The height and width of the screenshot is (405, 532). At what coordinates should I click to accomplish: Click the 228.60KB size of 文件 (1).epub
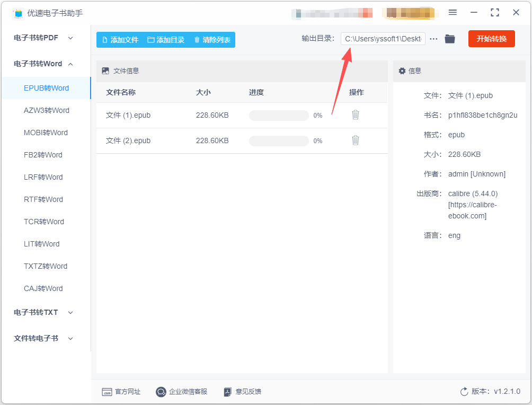click(212, 115)
